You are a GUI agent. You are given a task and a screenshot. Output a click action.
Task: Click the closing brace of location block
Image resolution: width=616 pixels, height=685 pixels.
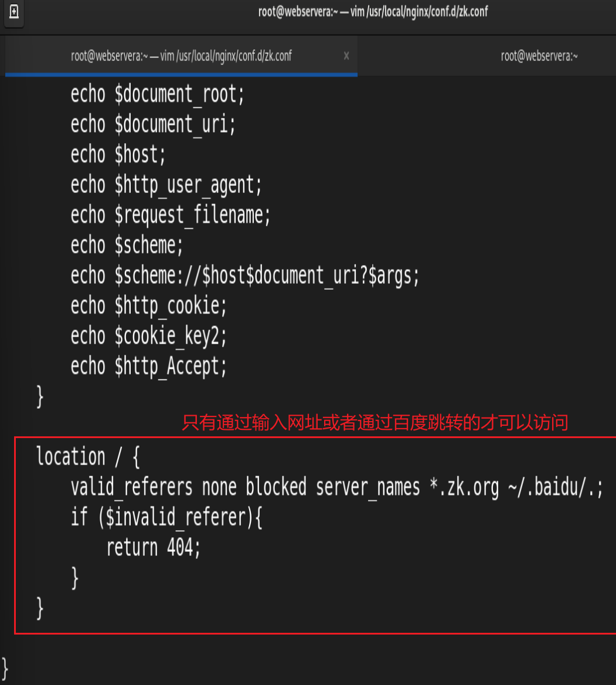[x=40, y=609]
